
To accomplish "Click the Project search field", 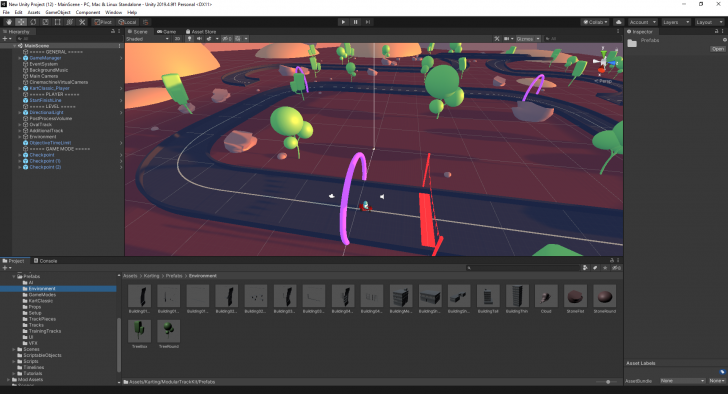I will (x=523, y=268).
